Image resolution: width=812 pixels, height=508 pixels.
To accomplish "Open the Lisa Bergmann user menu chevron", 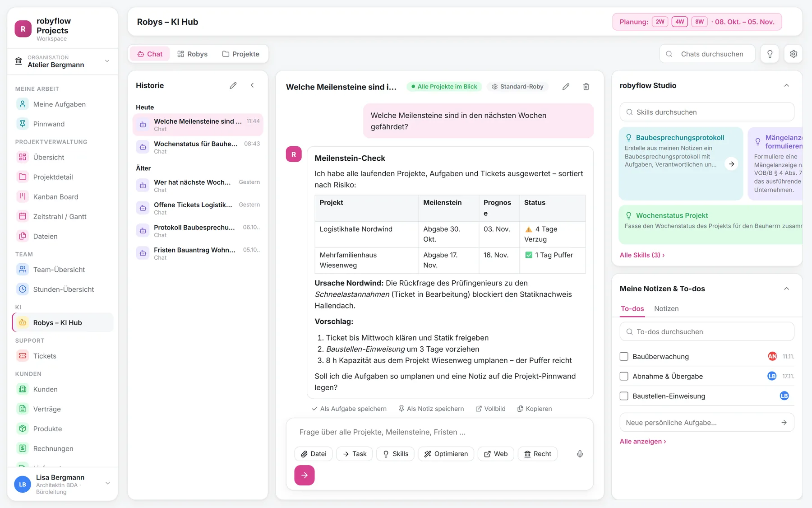I will click(107, 483).
